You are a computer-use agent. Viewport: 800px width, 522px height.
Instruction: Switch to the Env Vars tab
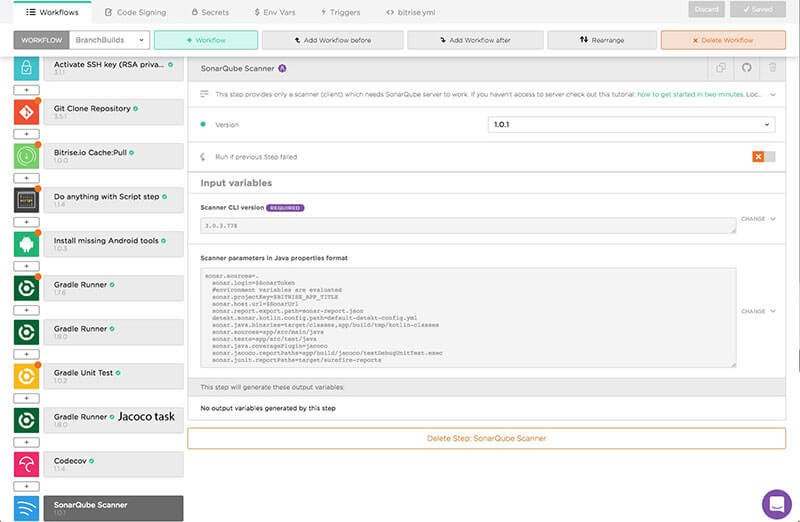[277, 12]
